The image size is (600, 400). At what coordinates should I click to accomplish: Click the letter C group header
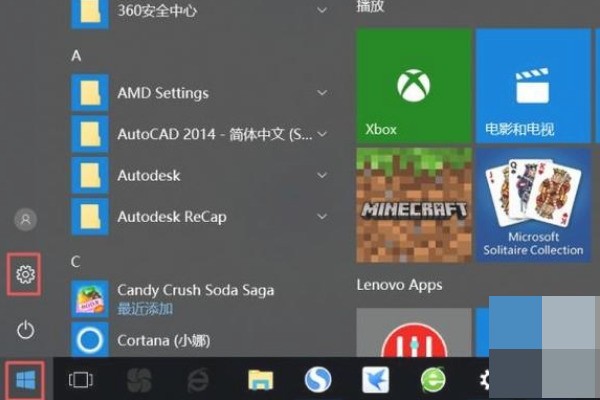pyautogui.click(x=75, y=262)
